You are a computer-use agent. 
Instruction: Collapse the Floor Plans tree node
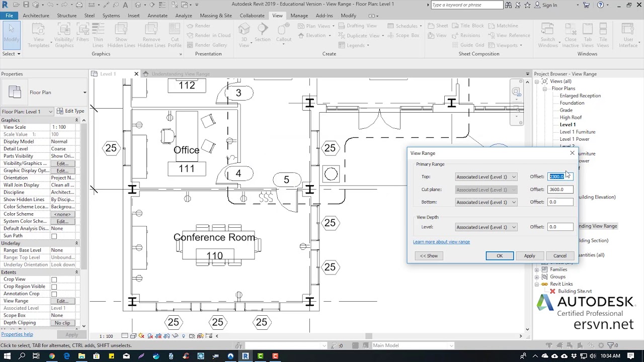pos(544,88)
